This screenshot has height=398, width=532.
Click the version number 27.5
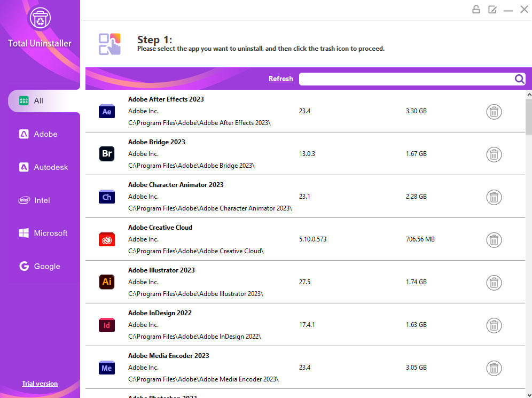(304, 282)
